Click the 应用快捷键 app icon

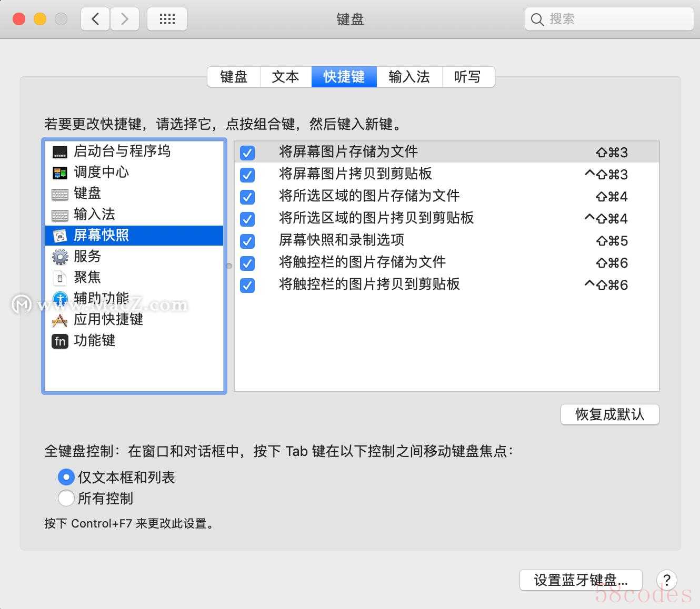click(60, 320)
